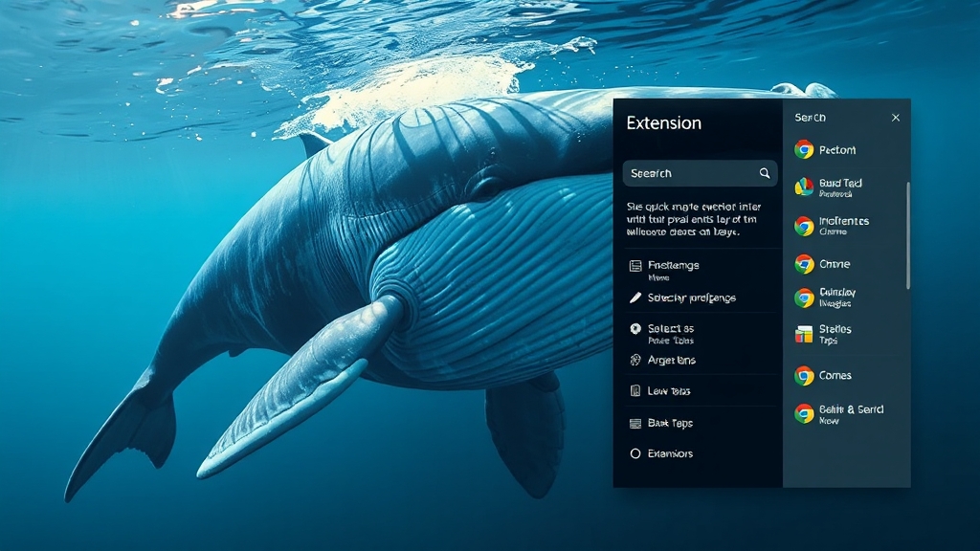The width and height of the screenshot is (980, 551).
Task: Open the "Bark Teps" menu entry
Action: coord(669,423)
